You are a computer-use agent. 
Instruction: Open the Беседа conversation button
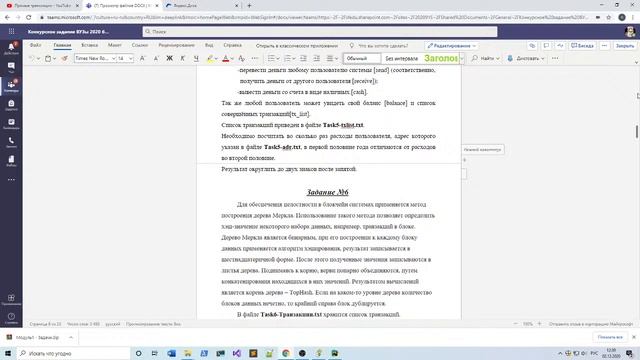coord(582,46)
